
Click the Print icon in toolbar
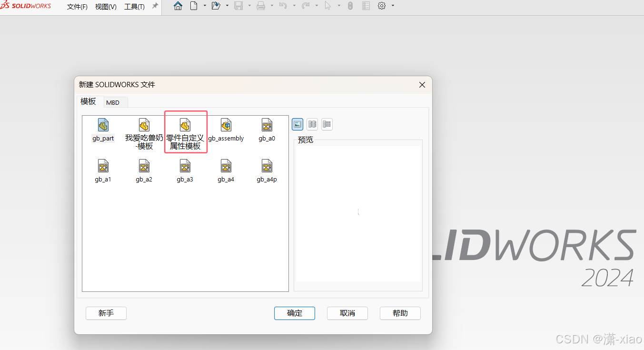[x=261, y=6]
